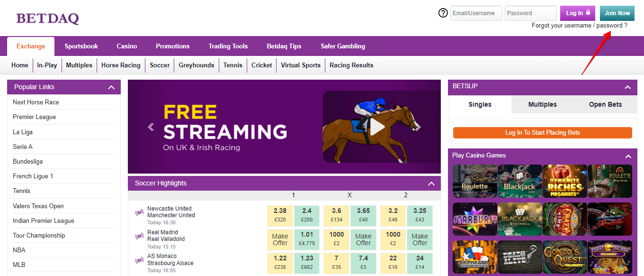Open the Premier League popular link
This screenshot has height=276, width=644.
35,117
